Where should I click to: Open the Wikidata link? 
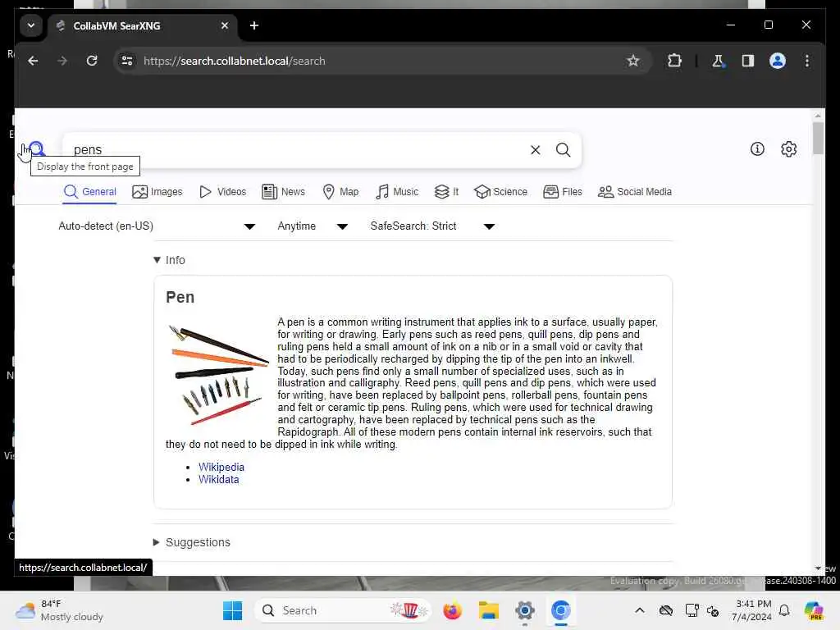pyautogui.click(x=218, y=479)
